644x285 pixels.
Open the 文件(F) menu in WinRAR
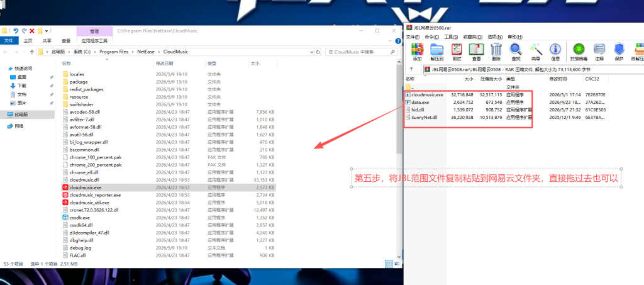pyautogui.click(x=413, y=37)
